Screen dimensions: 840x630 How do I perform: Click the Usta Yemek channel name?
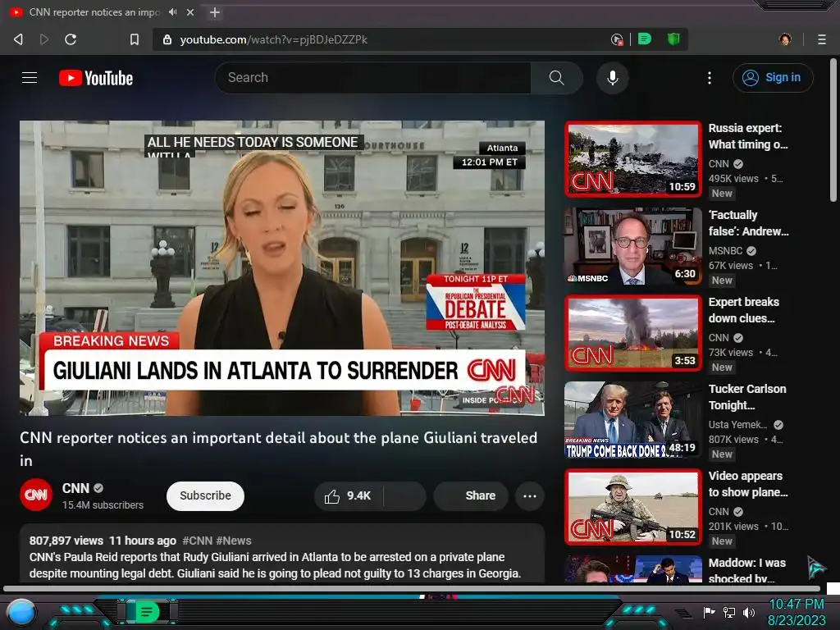pos(737,425)
